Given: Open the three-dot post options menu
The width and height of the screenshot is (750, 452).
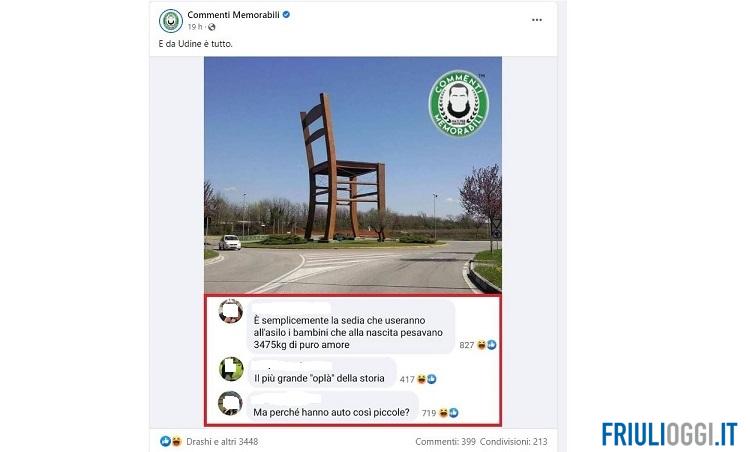Looking at the screenshot, I should tap(537, 20).
